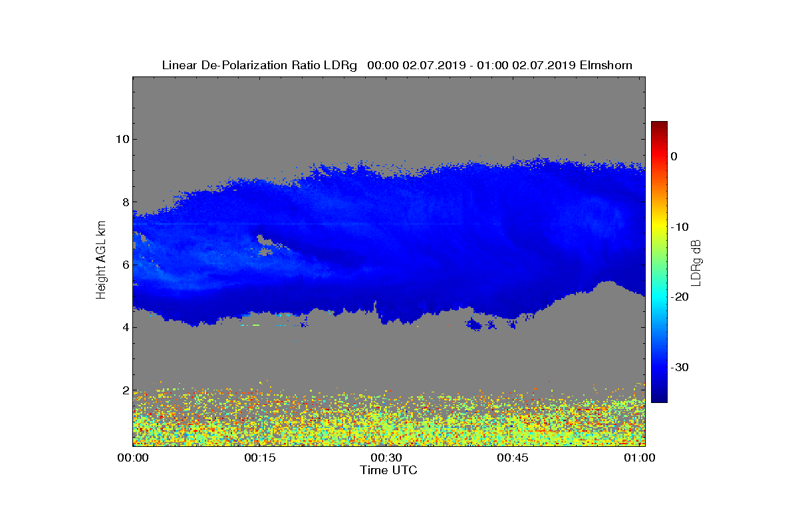Click the colorbar tick label '0'
This screenshot has height=532, width=798.
coord(674,156)
